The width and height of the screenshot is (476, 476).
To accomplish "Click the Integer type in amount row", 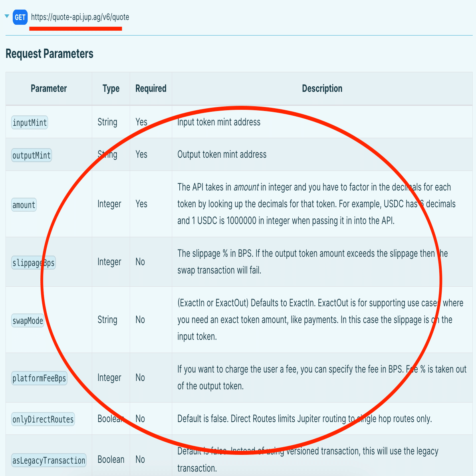I will [109, 204].
